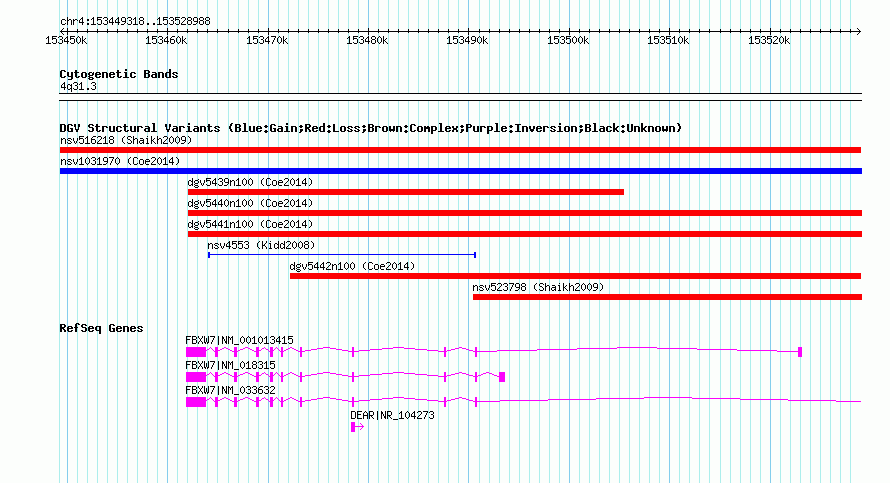Click the RefSeq Genes track title
This screenshot has width=890, height=483.
[x=101, y=328]
